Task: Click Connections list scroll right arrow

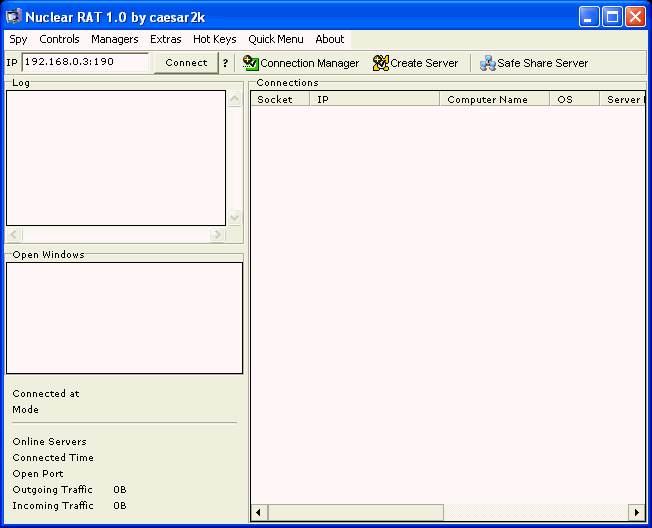Action: pos(635,512)
